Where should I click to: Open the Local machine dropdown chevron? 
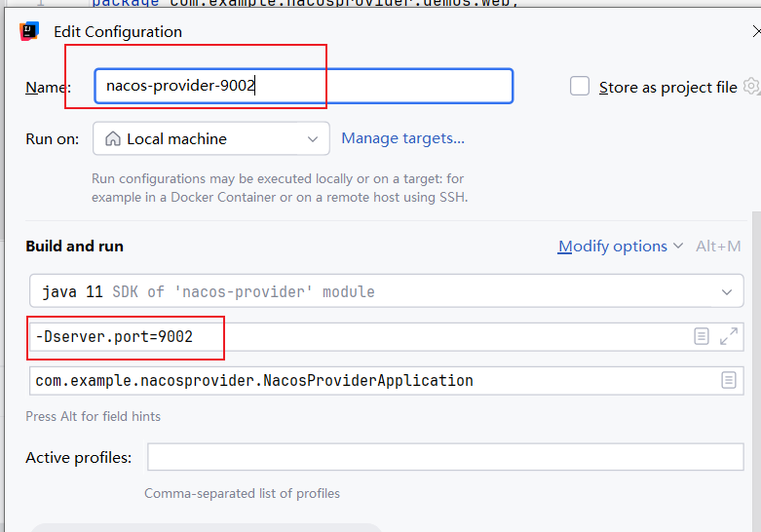pyautogui.click(x=313, y=139)
